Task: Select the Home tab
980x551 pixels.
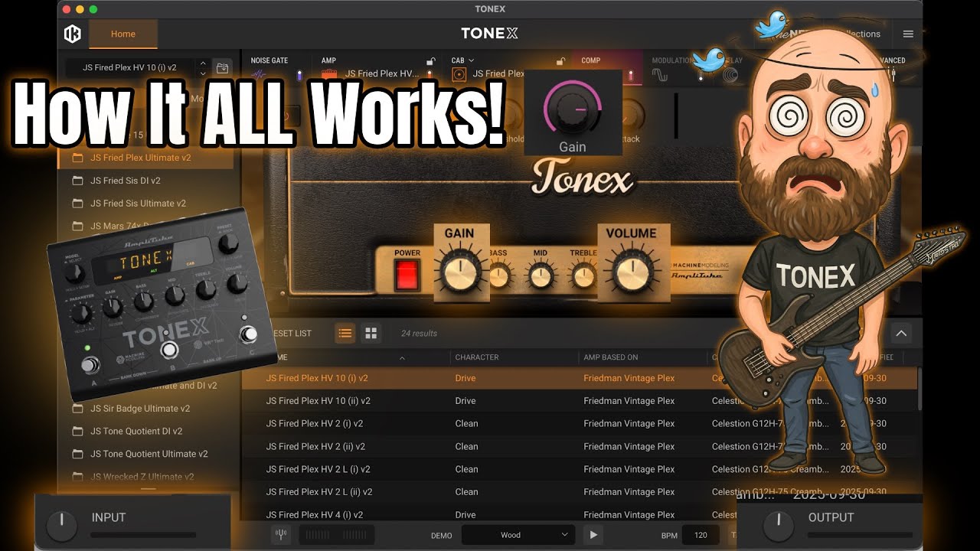Action: (x=123, y=34)
